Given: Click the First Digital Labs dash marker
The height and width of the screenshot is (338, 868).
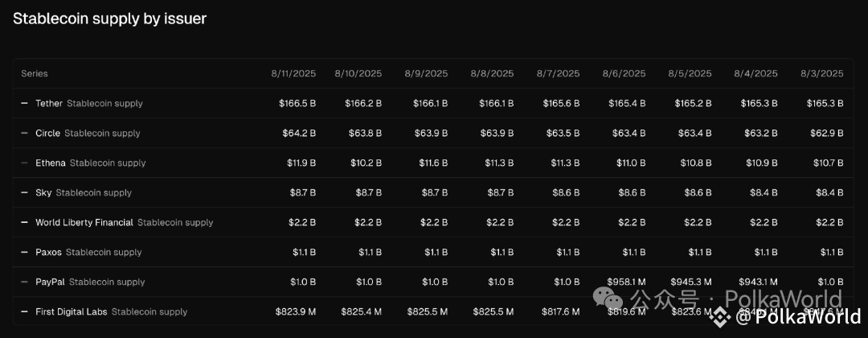Looking at the screenshot, I should coord(24,311).
